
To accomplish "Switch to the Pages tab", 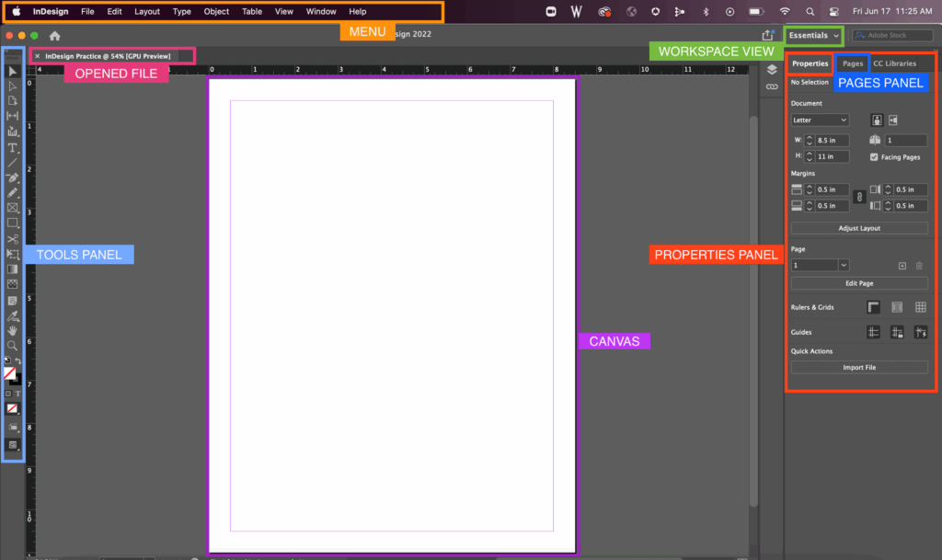I will (851, 63).
